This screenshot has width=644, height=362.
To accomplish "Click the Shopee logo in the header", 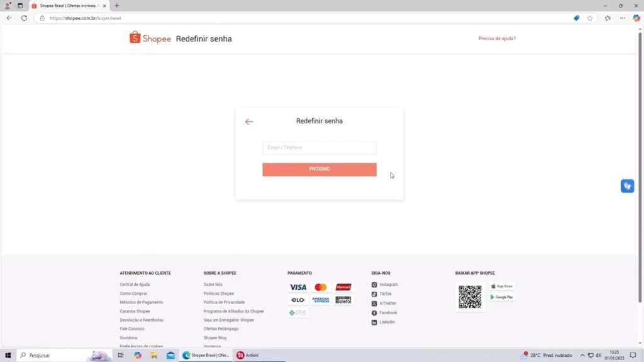I will click(150, 38).
